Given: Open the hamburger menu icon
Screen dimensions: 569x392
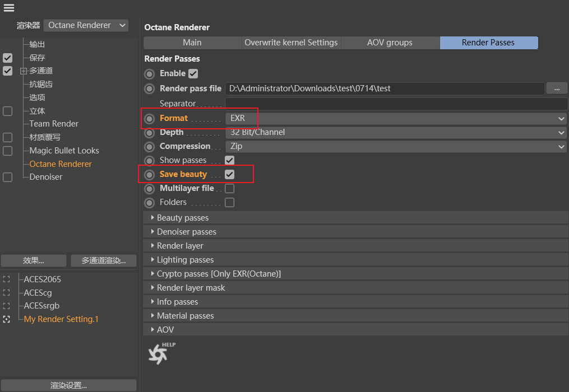Looking at the screenshot, I should (9, 8).
